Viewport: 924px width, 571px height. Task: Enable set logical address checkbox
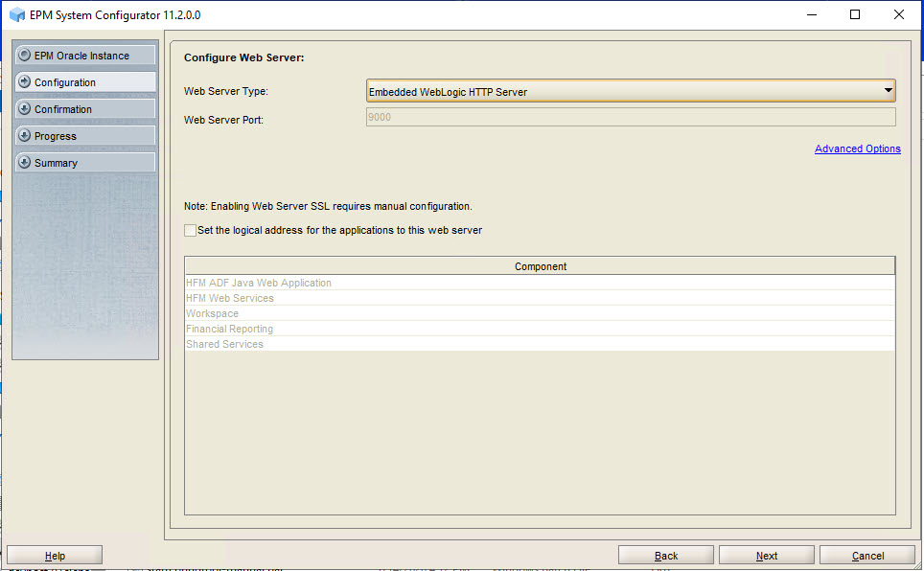(x=191, y=230)
